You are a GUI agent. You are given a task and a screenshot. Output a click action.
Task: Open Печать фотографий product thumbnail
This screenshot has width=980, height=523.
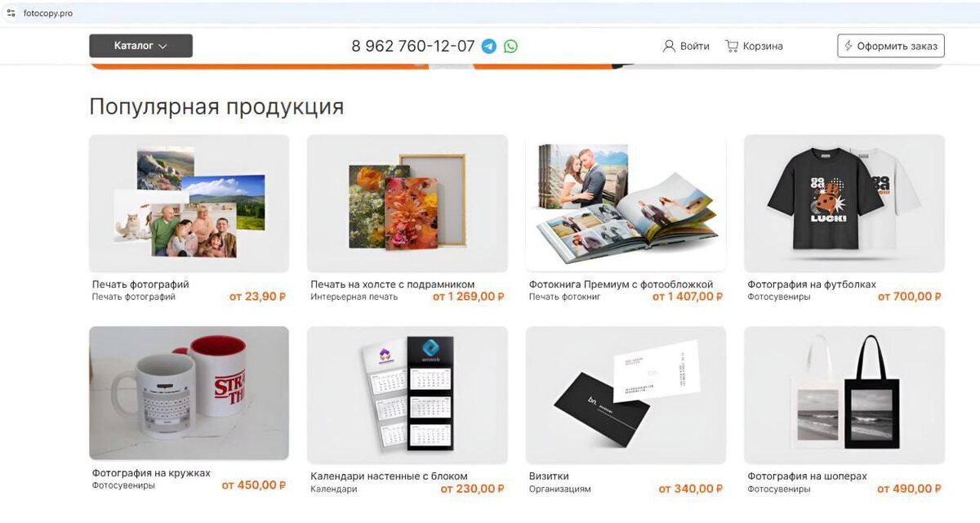[x=189, y=203]
